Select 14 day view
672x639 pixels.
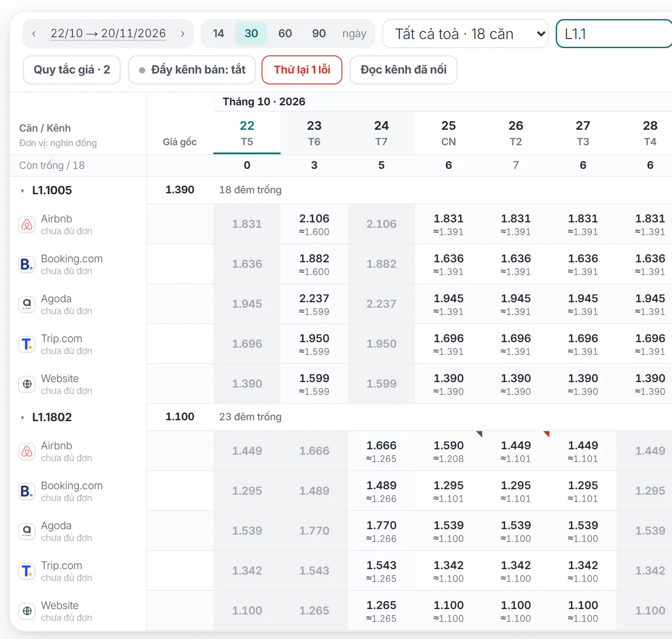218,34
